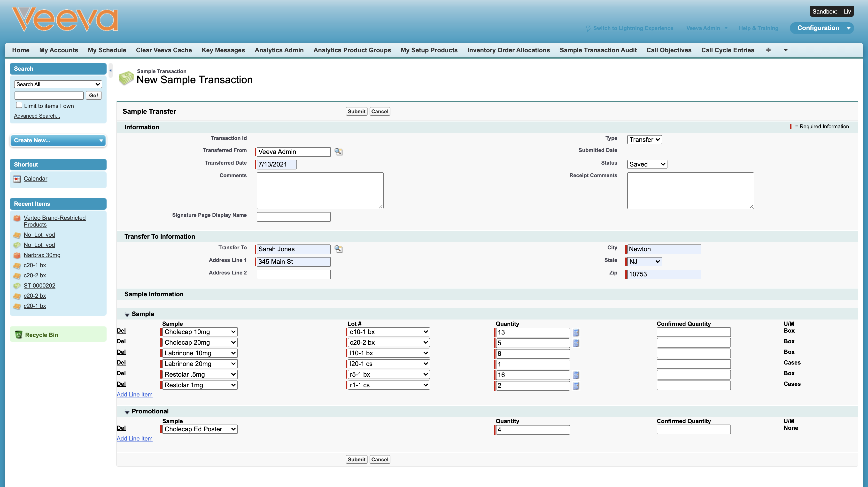The width and height of the screenshot is (868, 487).
Task: Open the Create New dropdown
Action: click(58, 140)
